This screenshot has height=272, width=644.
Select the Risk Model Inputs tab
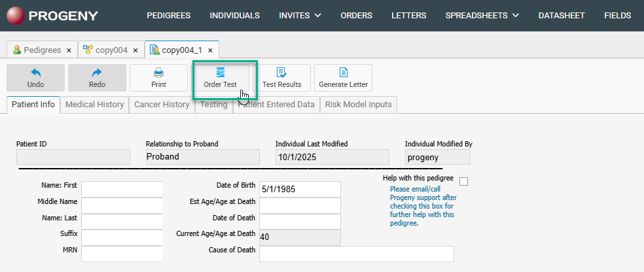pos(358,105)
